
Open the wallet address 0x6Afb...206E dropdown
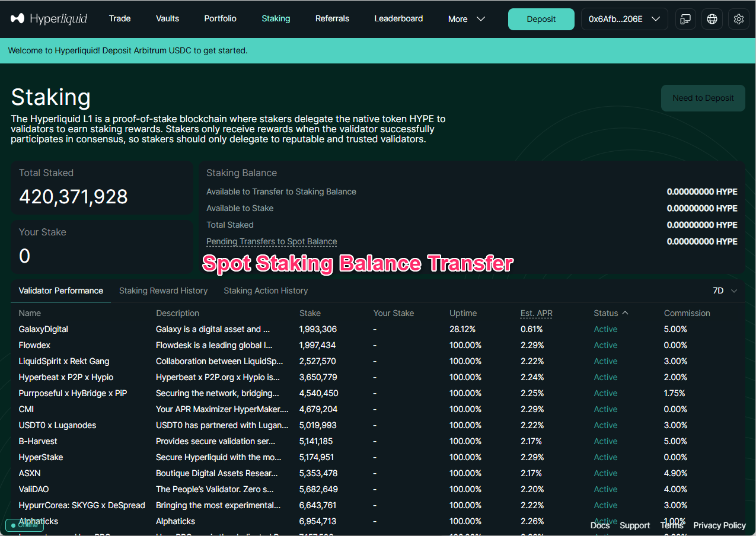click(624, 19)
